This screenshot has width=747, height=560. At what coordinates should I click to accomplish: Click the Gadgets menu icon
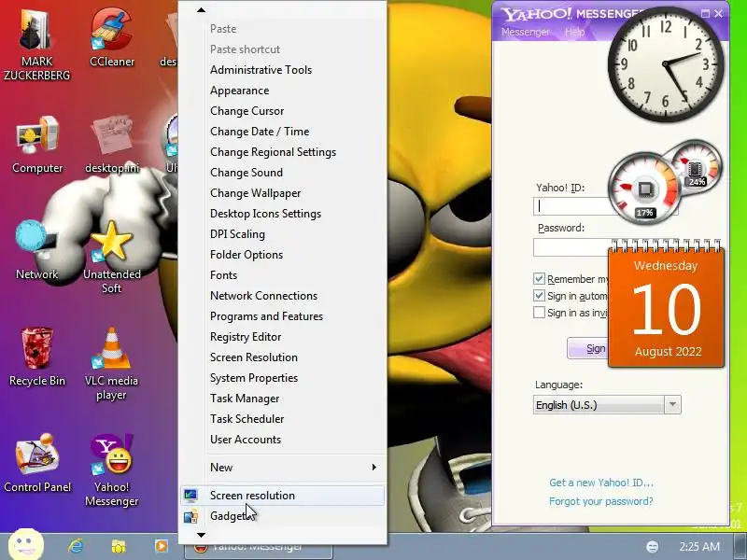[x=190, y=516]
